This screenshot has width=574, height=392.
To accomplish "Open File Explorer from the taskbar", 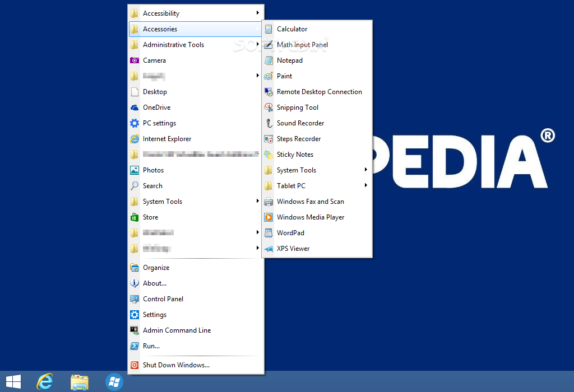I will coord(80,382).
